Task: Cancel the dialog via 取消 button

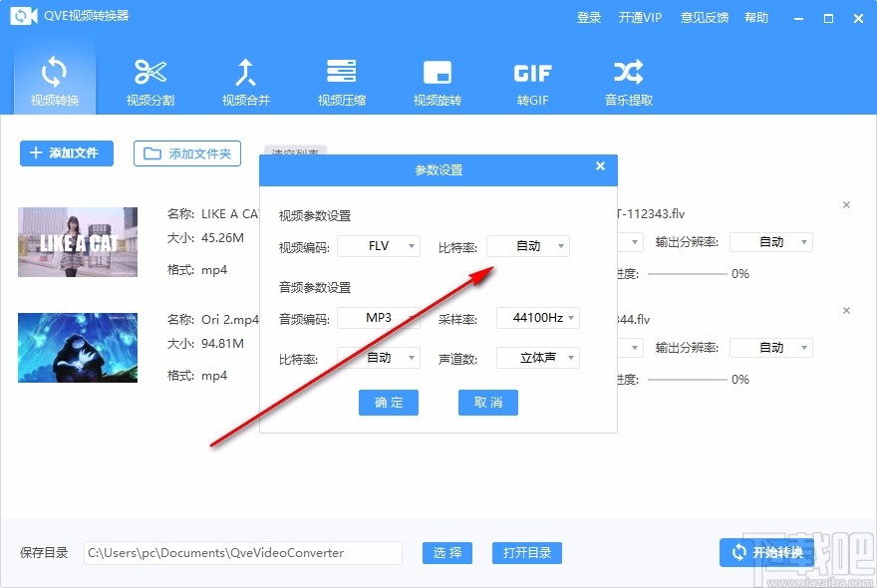Action: (488, 403)
